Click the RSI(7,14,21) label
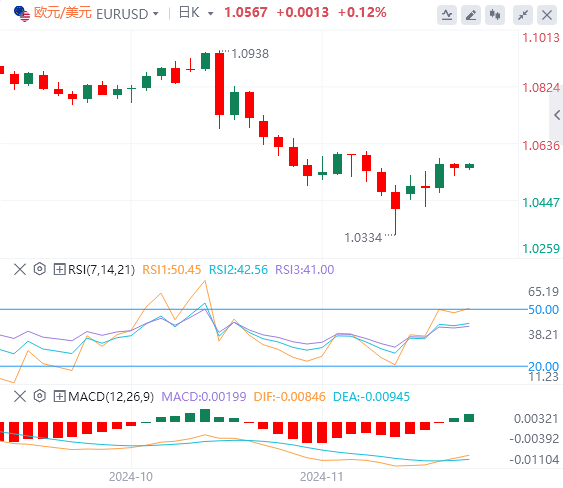Screen dimensions: 563x488 pos(102,269)
